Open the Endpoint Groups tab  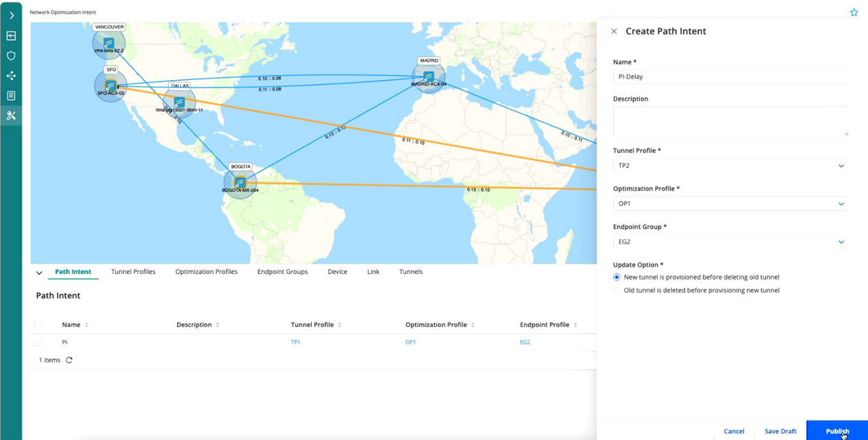[282, 272]
